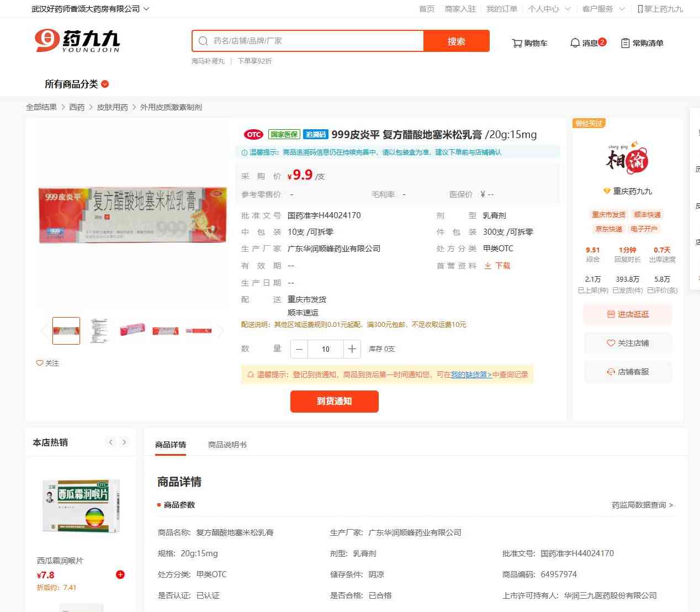The height and width of the screenshot is (612, 700).
Task: Expand the 客户服务 dropdown menu
Action: point(603,9)
